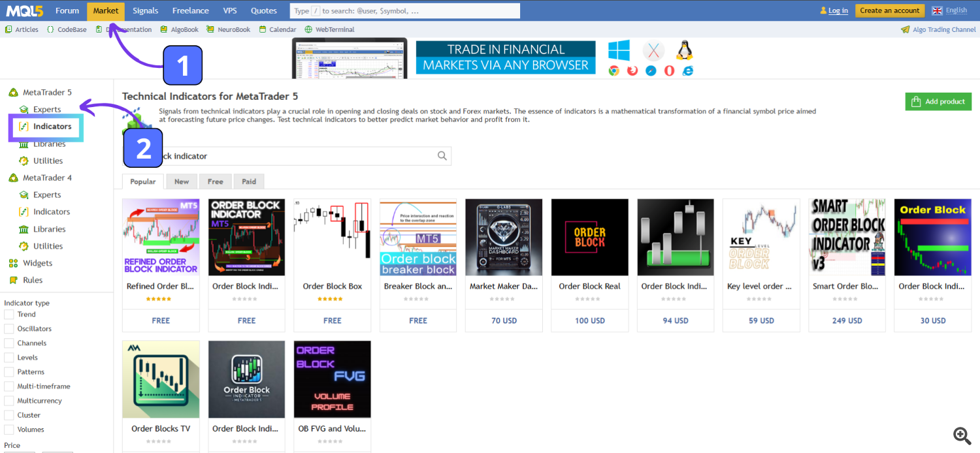Open the Quotes menu item
Screen dimensions: 980x453
click(x=264, y=10)
